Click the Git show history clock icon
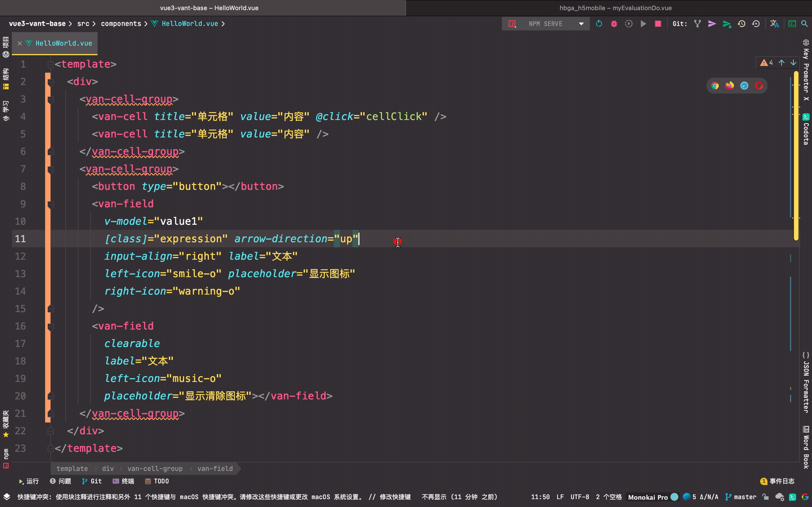Image resolution: width=812 pixels, height=507 pixels. (x=741, y=24)
